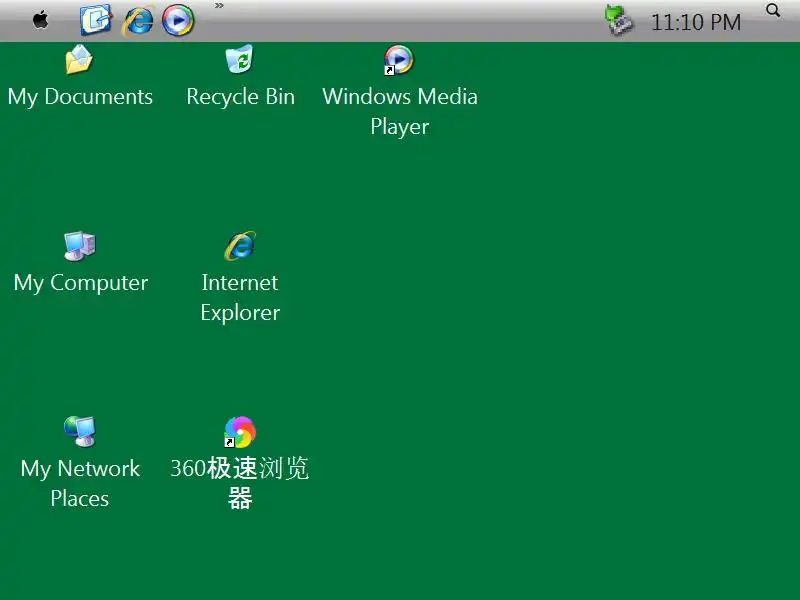Click the safely remove hardware tray icon
Viewport: 800px width, 600px height.
[618, 20]
